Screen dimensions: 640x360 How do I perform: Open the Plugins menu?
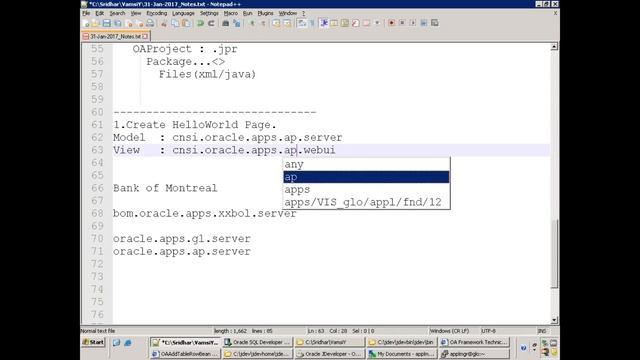pyautogui.click(x=265, y=13)
